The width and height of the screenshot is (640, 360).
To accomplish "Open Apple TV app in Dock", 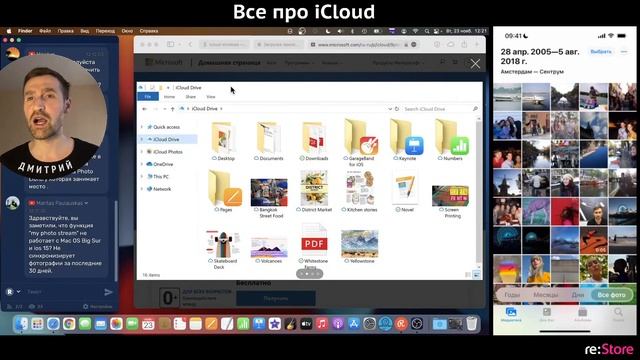I will tap(306, 324).
